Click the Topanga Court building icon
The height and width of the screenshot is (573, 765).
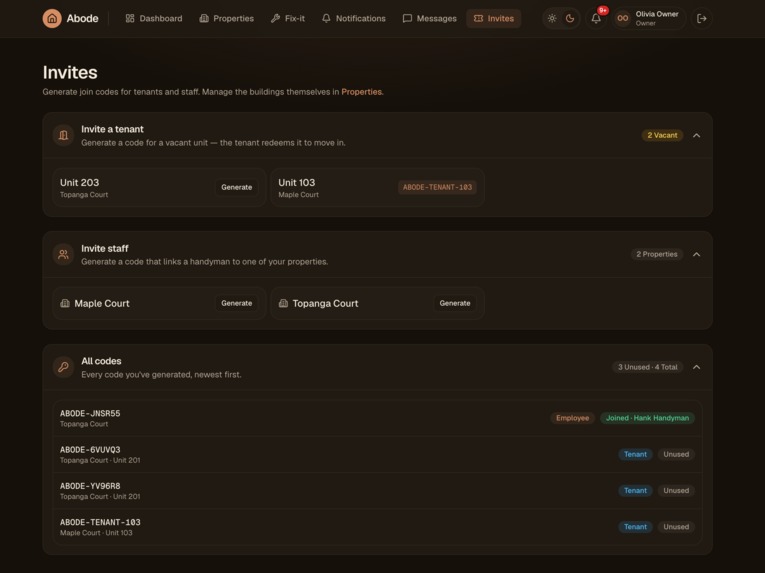click(283, 303)
